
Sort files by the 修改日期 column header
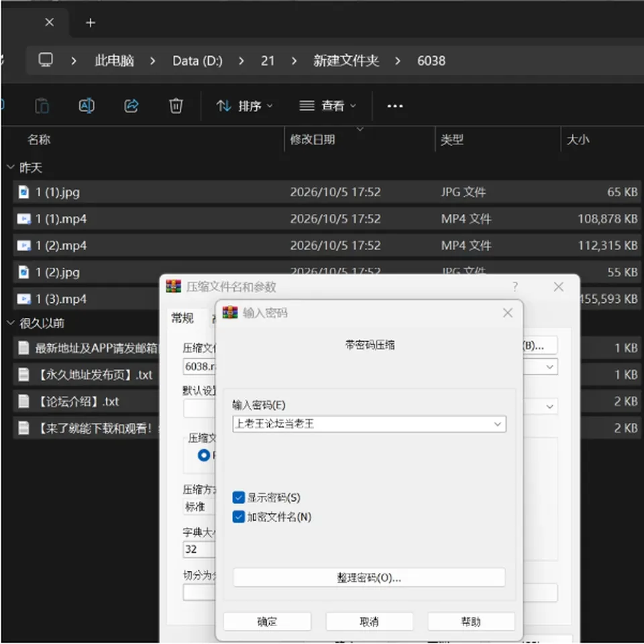313,140
